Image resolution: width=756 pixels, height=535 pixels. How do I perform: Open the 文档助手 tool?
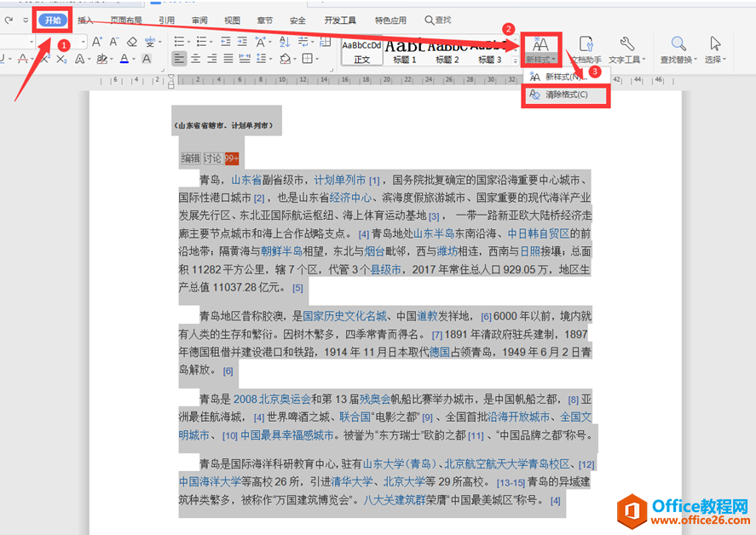pyautogui.click(x=586, y=50)
